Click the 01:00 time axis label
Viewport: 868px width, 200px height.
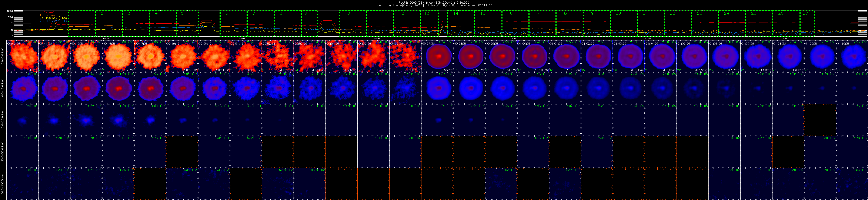click(513, 39)
